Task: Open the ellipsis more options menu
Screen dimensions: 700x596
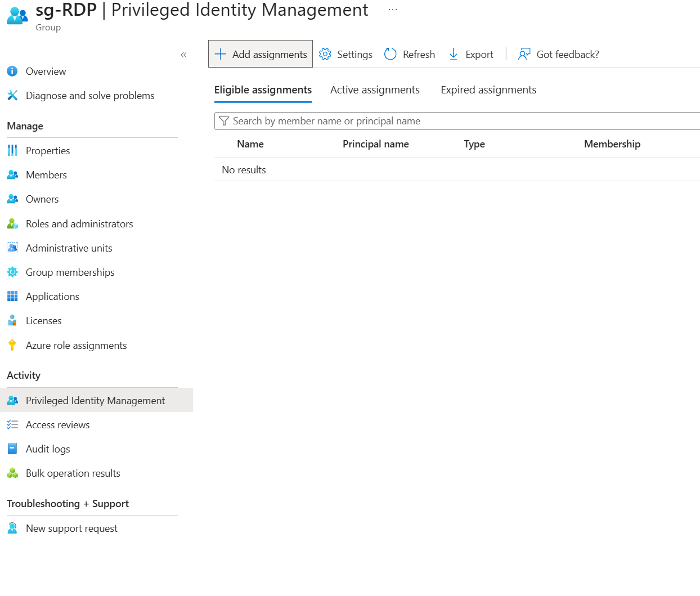Action: (393, 10)
